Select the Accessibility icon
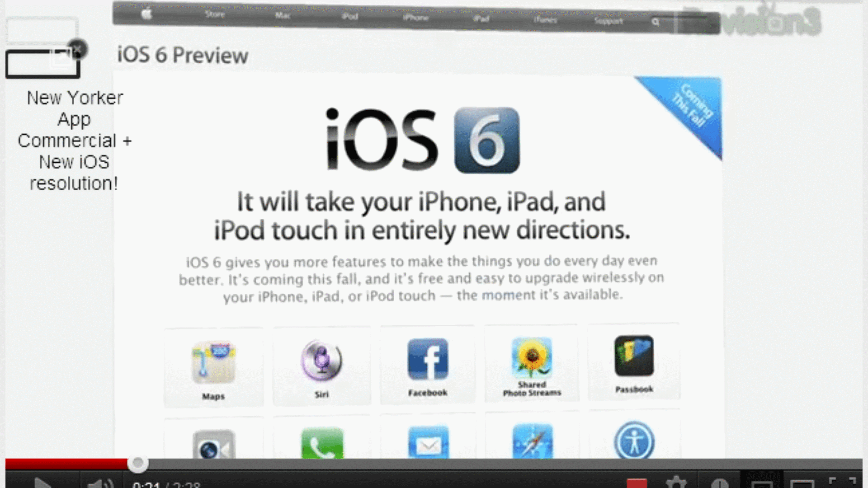Image resolution: width=868 pixels, height=488 pixels. (x=634, y=441)
